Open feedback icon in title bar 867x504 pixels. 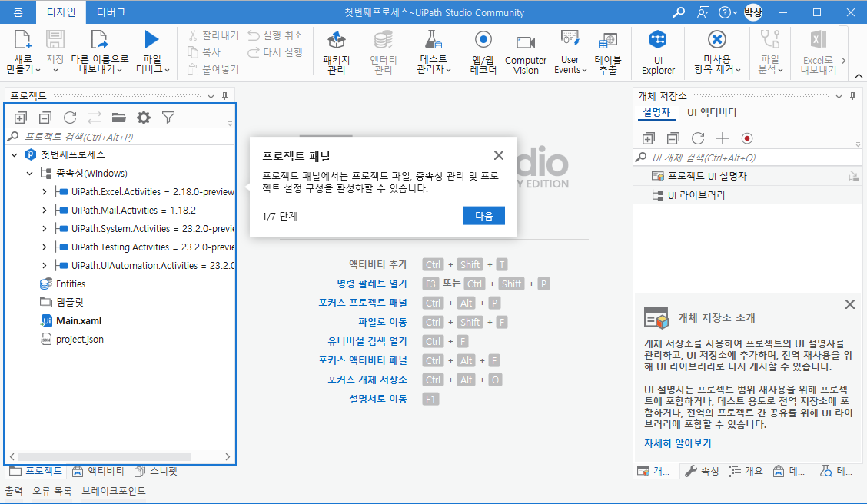click(703, 12)
